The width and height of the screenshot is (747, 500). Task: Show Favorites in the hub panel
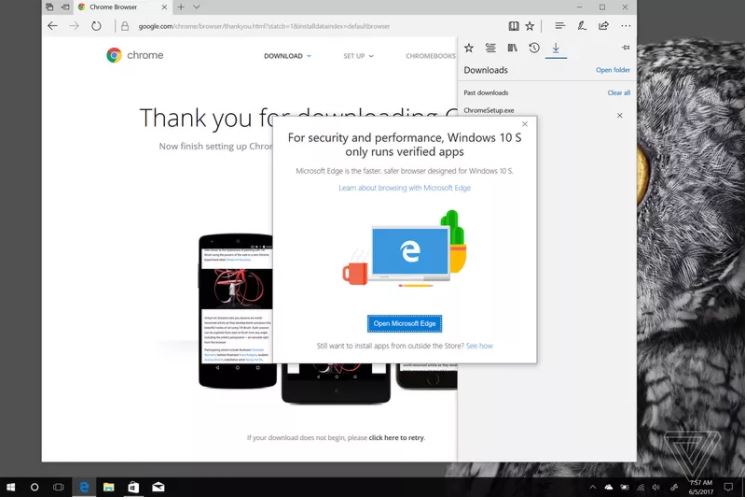click(x=469, y=48)
